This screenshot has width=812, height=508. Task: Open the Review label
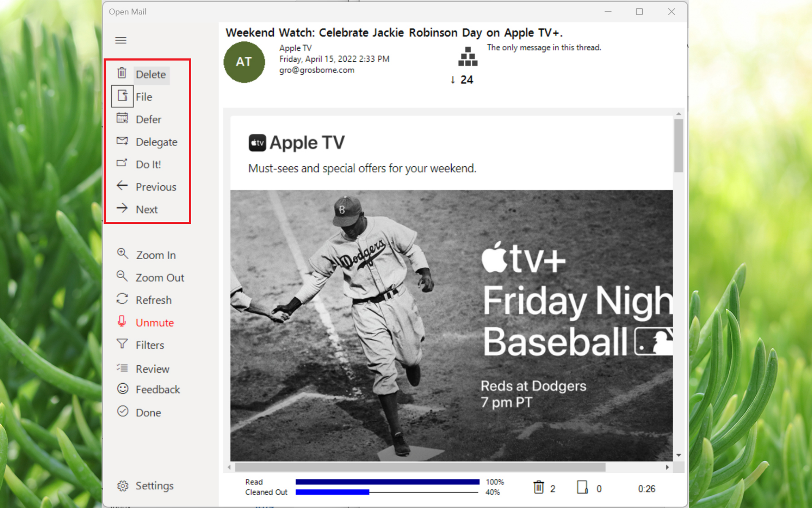[153, 369]
